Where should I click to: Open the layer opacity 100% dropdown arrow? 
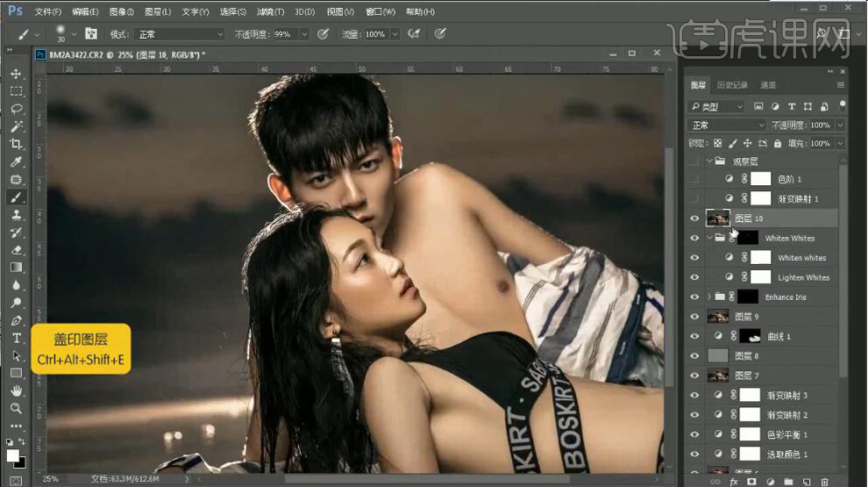coord(840,125)
